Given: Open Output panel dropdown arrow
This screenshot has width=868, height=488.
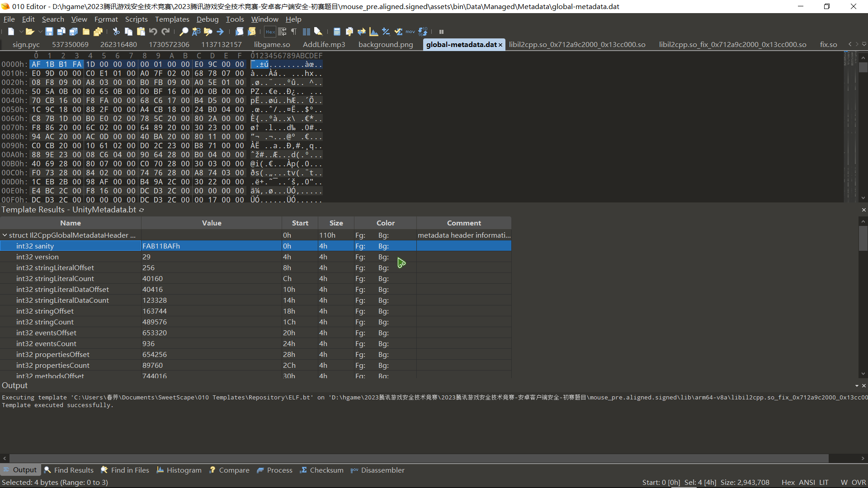Looking at the screenshot, I should 856,385.
